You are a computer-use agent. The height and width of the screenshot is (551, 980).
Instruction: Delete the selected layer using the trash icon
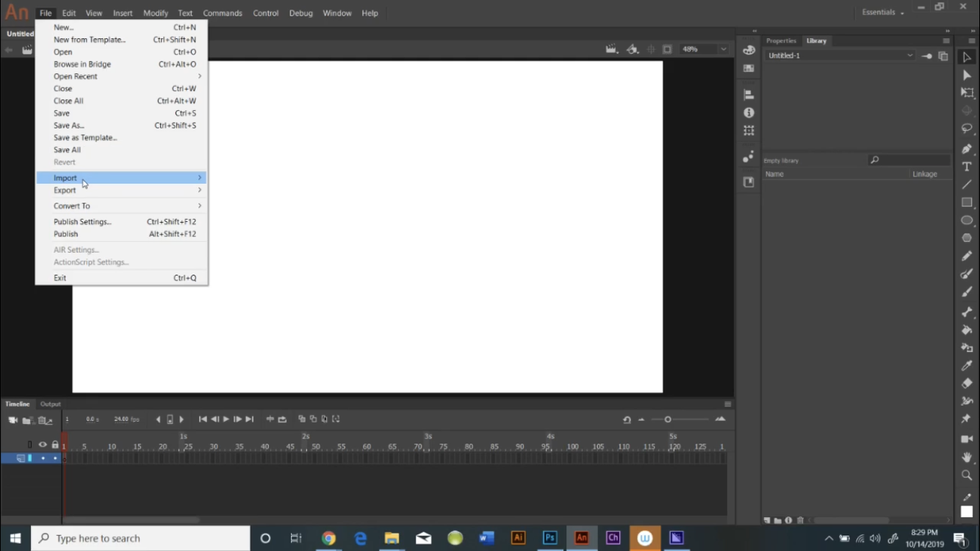tap(42, 419)
